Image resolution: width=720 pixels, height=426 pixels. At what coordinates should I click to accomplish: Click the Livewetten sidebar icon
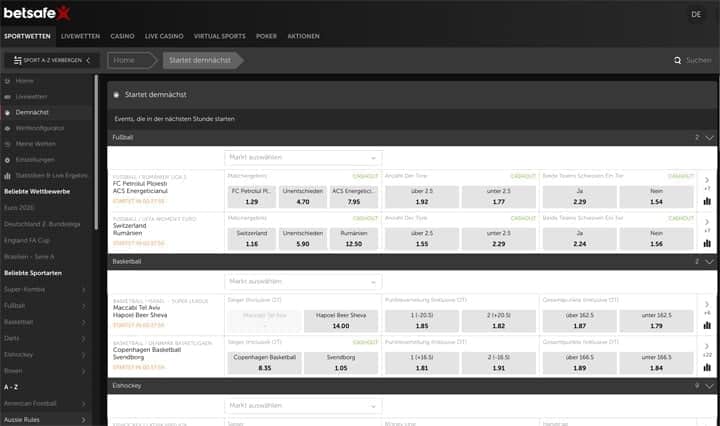click(7, 97)
